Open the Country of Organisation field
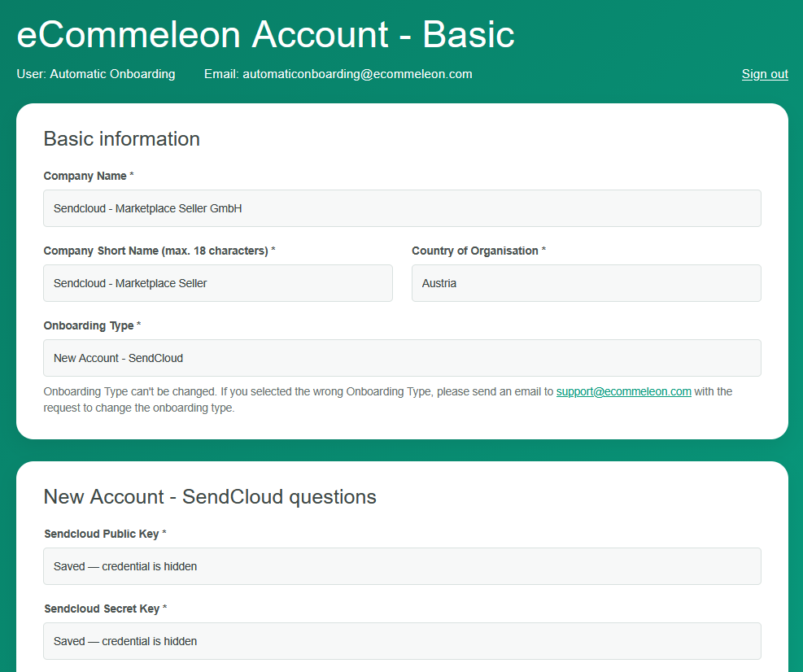 tap(587, 283)
